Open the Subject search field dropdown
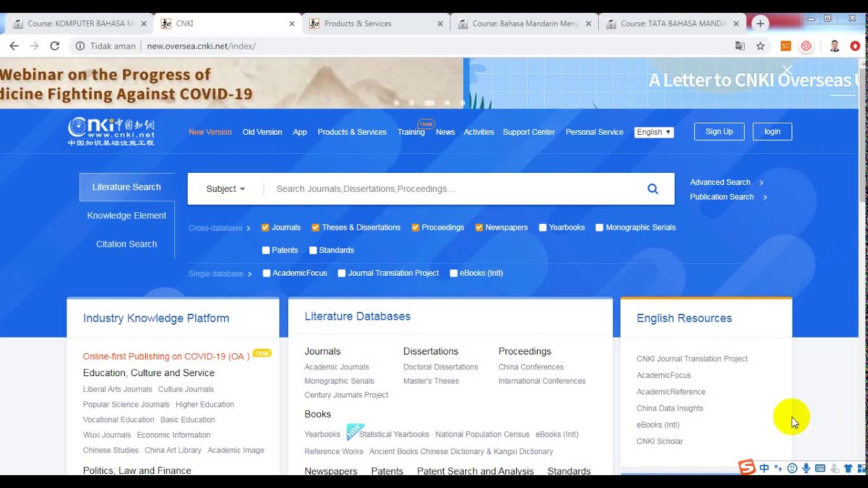 click(x=226, y=189)
